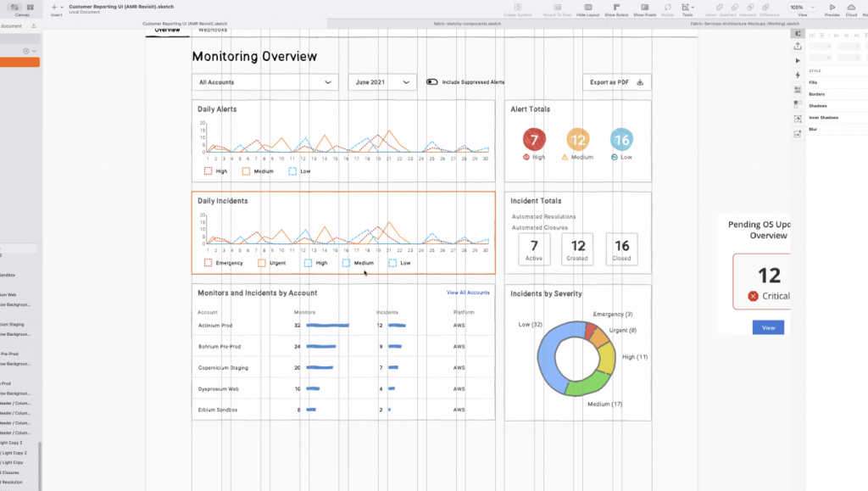
Task: Click the Hide Layout toolbar icon
Action: point(587,7)
